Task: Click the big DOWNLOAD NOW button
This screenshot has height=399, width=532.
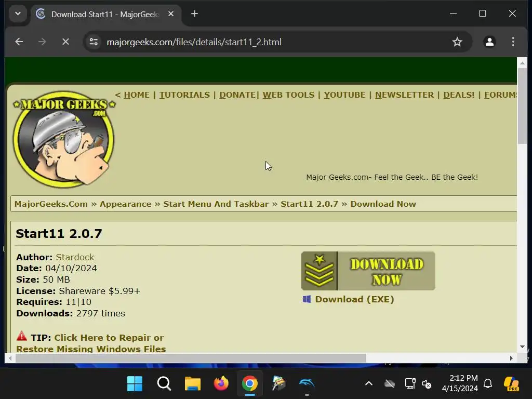Action: (x=368, y=271)
